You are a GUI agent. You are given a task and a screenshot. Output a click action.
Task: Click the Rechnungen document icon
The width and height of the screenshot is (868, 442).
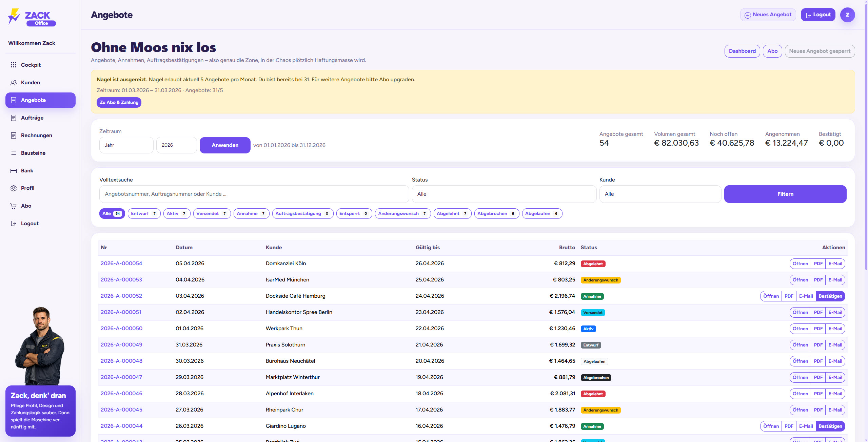(x=14, y=135)
